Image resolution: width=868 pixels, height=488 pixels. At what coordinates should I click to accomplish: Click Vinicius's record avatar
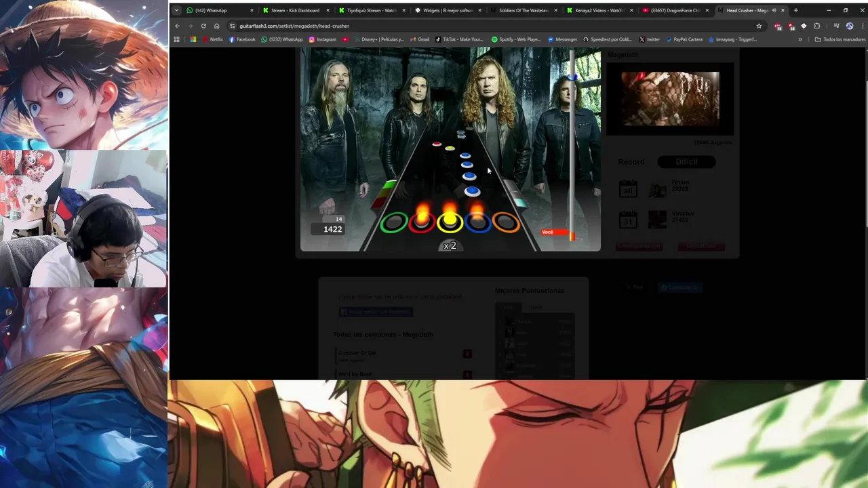(657, 219)
